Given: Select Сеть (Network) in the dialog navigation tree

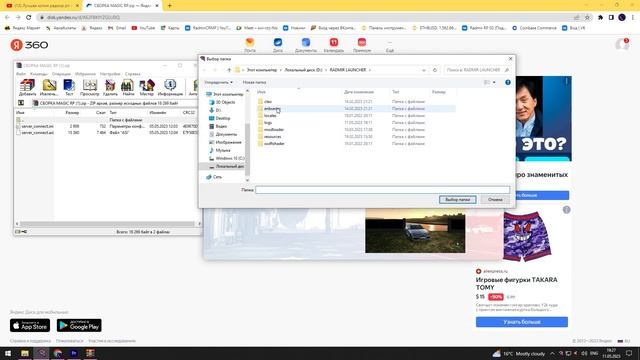Looking at the screenshot, I should point(217,177).
